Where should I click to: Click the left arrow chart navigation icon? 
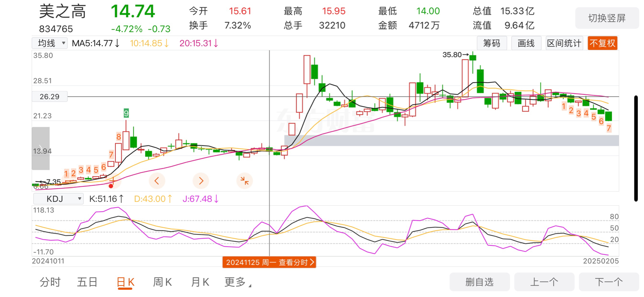157,181
